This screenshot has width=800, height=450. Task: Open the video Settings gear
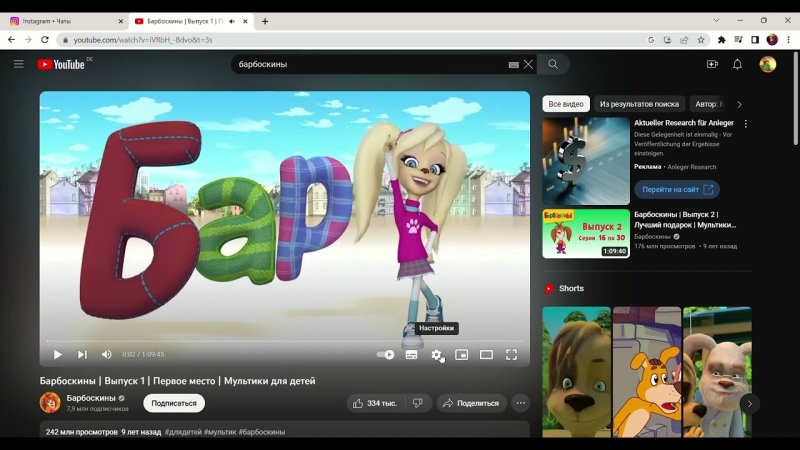click(436, 355)
